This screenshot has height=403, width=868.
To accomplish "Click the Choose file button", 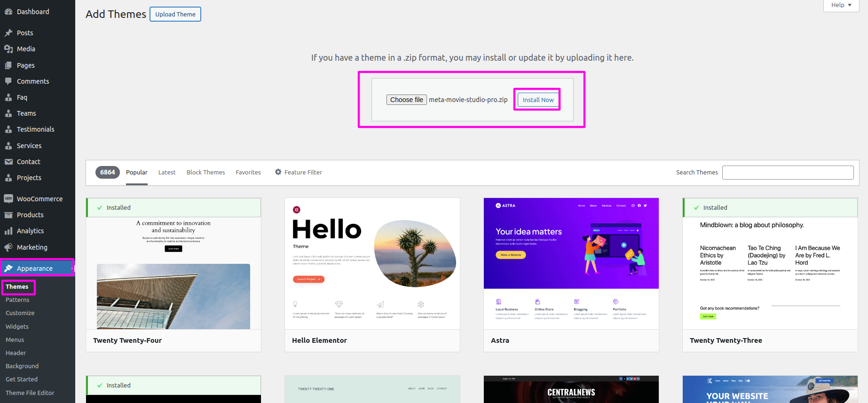I will pos(407,100).
